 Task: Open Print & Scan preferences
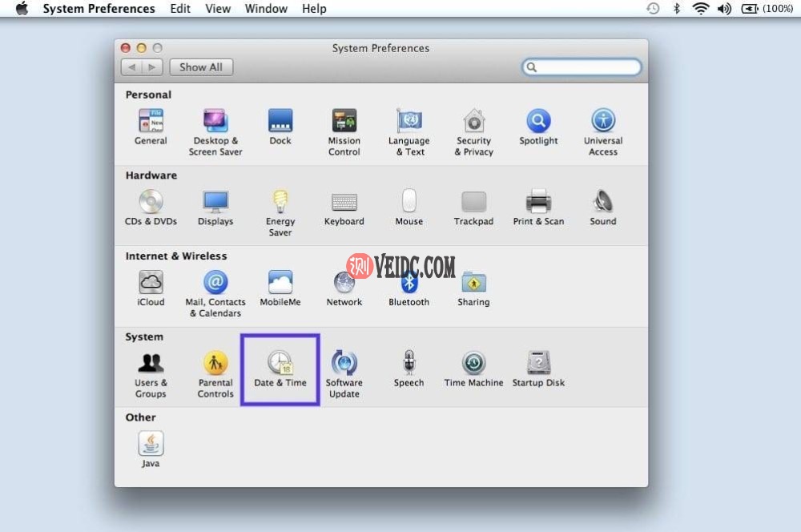(x=538, y=204)
